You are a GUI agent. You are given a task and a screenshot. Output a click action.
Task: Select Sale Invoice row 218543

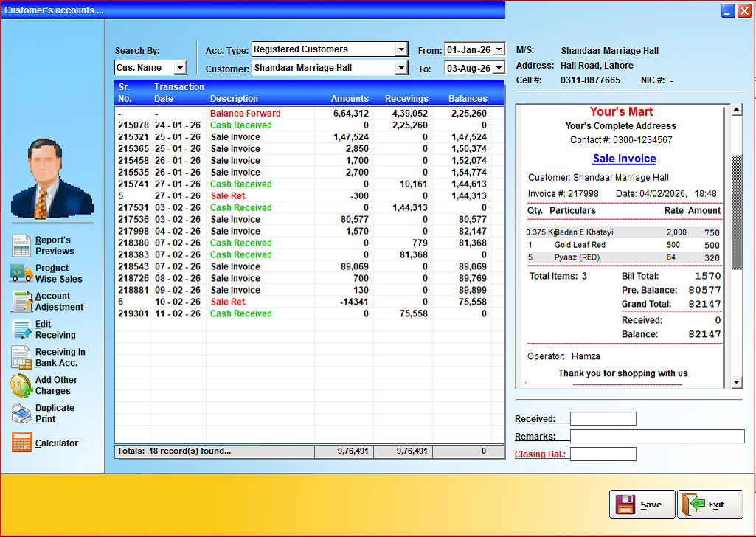[x=309, y=266]
